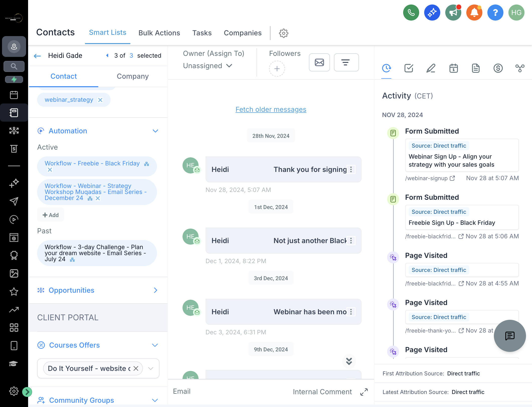Open the megaphone announcements icon
The image size is (532, 407).
(x=453, y=13)
